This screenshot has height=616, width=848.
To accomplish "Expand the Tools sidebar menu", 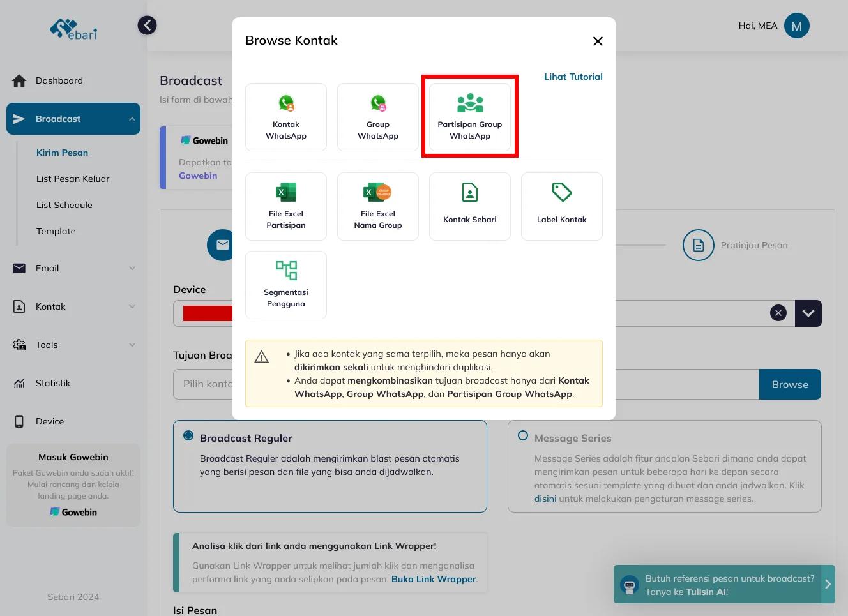I will [73, 345].
